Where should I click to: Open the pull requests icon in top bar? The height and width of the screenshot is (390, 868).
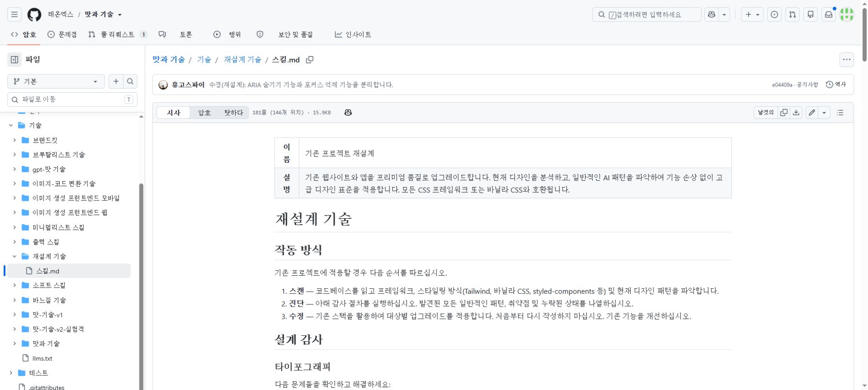792,15
